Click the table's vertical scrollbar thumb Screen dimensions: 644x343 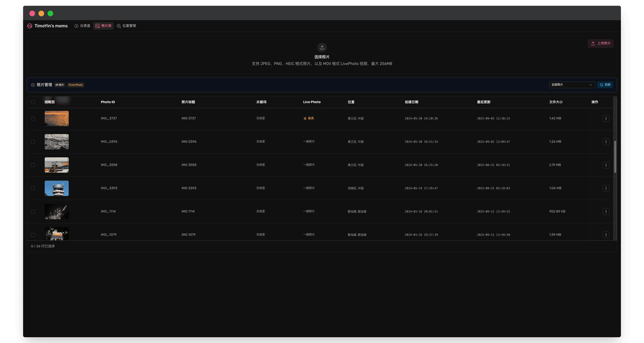coord(615,157)
